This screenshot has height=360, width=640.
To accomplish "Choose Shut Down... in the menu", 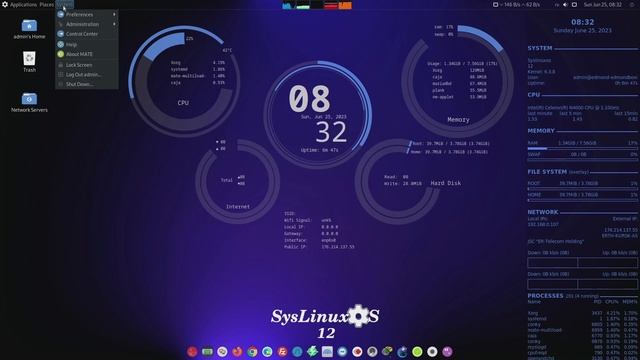I will click(x=87, y=84).
